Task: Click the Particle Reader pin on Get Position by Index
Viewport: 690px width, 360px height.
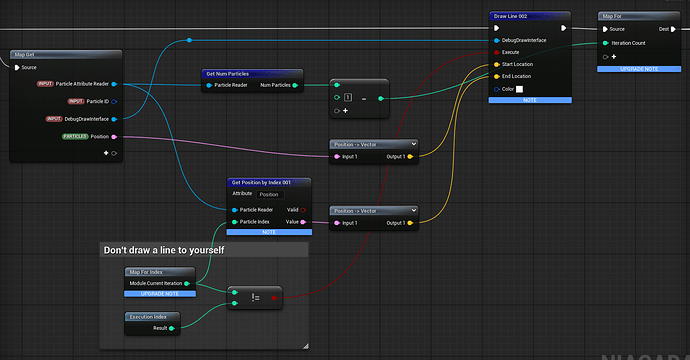Action: (x=235, y=209)
